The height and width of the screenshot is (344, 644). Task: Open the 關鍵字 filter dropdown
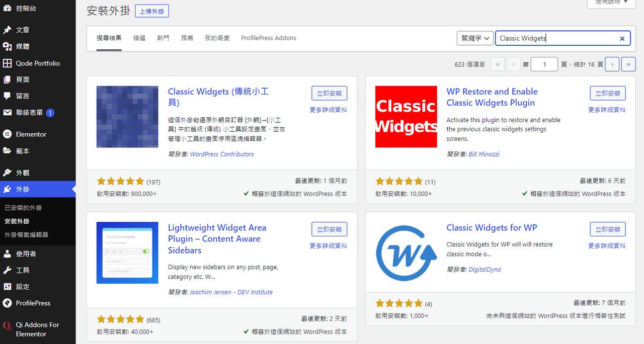coord(474,38)
